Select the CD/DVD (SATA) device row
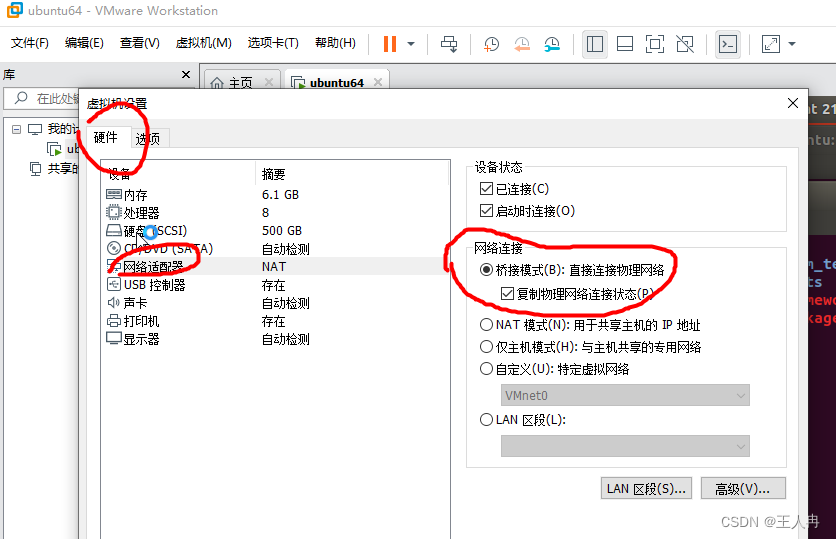Image resolution: width=836 pixels, height=539 pixels. pos(275,249)
